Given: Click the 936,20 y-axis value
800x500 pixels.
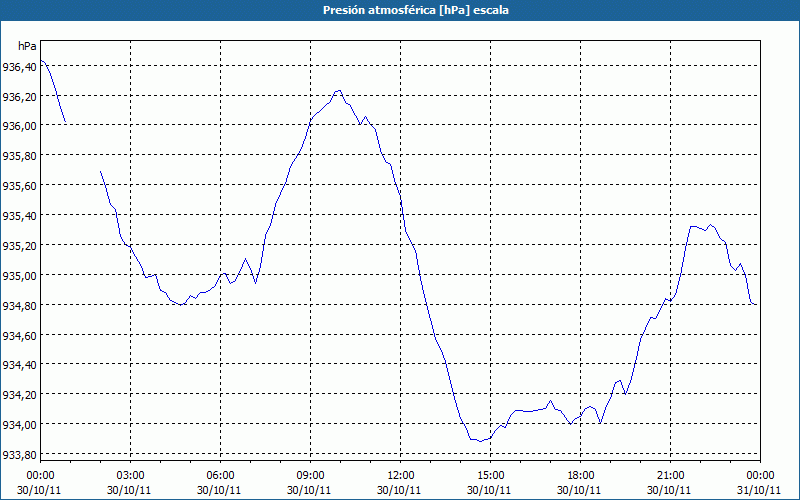Looking at the screenshot, I should coord(19,96).
